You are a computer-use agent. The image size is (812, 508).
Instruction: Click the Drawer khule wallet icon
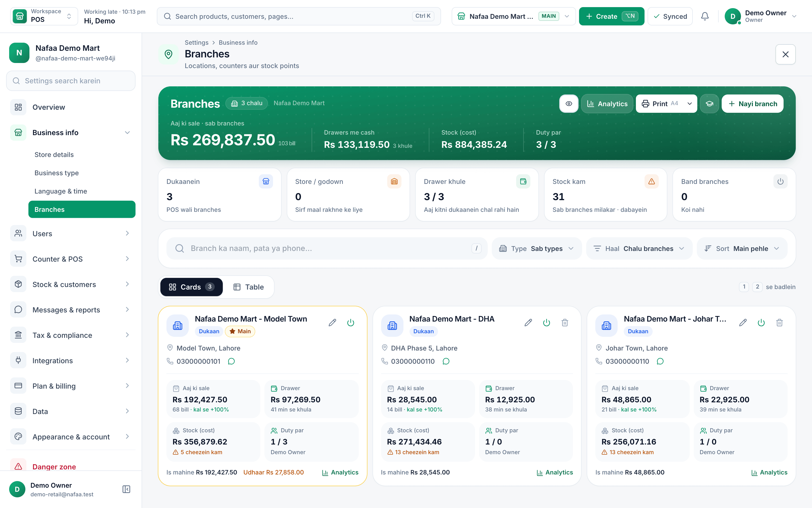click(x=523, y=181)
